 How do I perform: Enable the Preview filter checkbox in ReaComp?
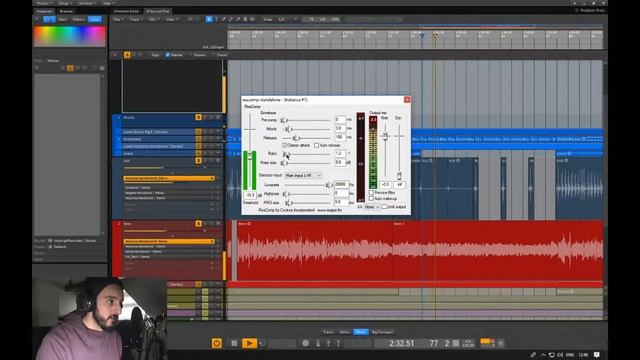pos(371,192)
